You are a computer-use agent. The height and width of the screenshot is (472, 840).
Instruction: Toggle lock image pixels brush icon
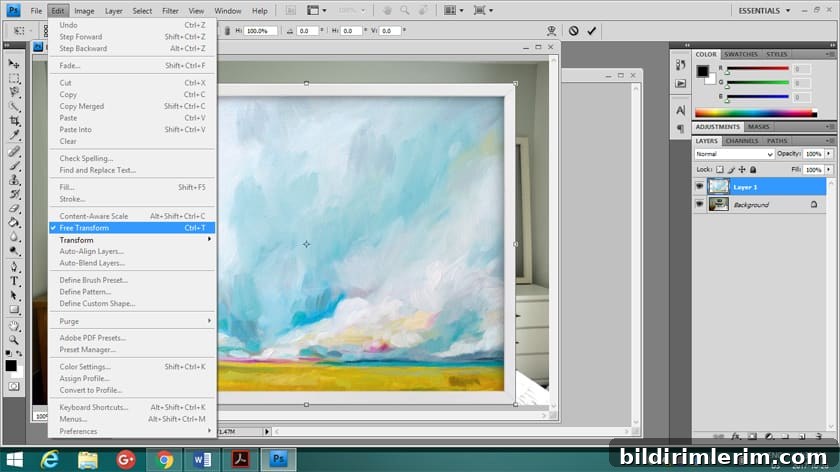tap(731, 169)
